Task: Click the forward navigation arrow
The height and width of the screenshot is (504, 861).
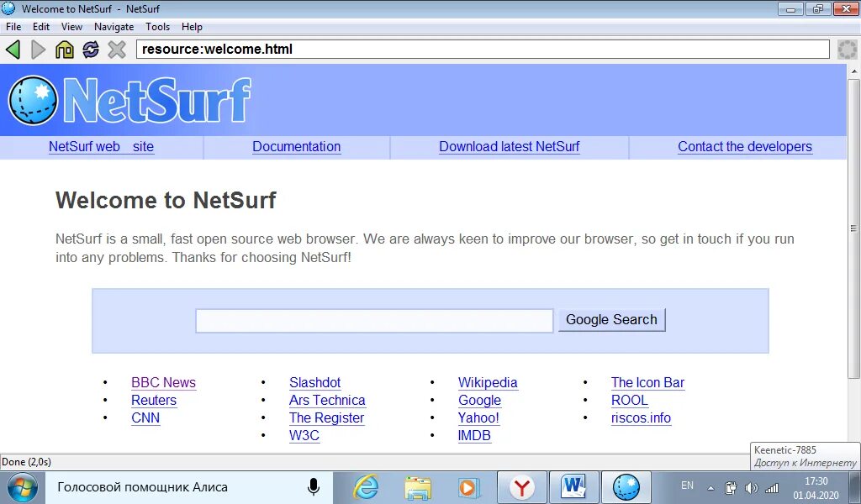Action: [x=38, y=50]
